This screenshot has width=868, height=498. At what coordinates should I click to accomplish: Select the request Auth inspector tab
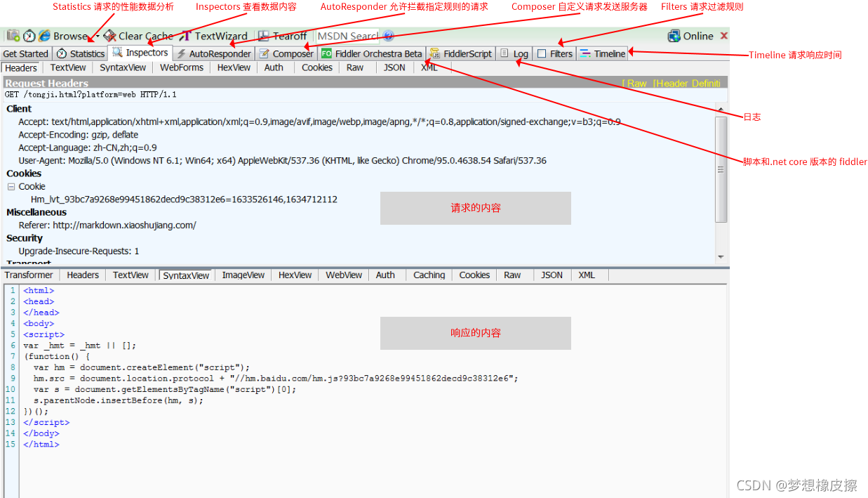pos(274,67)
